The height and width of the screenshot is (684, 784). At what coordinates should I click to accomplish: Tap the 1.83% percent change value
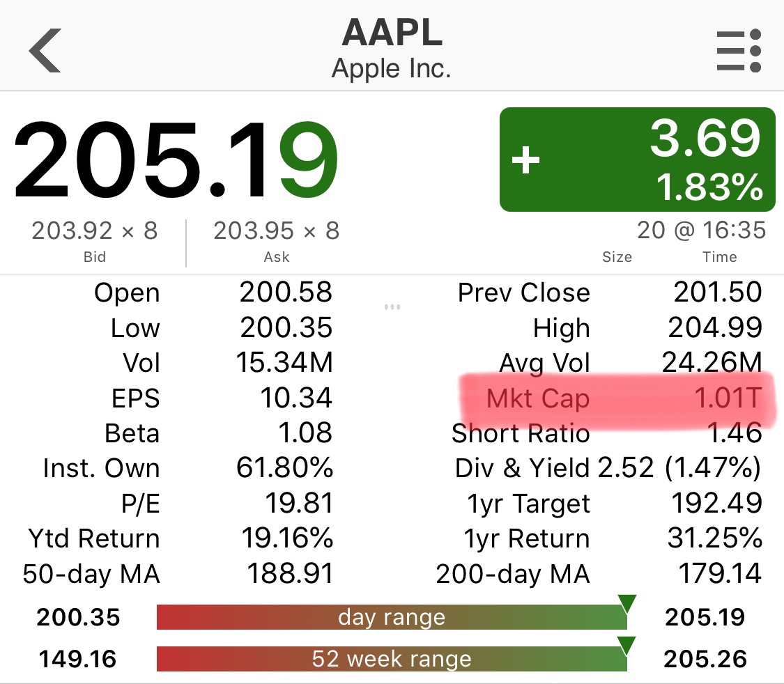point(709,187)
